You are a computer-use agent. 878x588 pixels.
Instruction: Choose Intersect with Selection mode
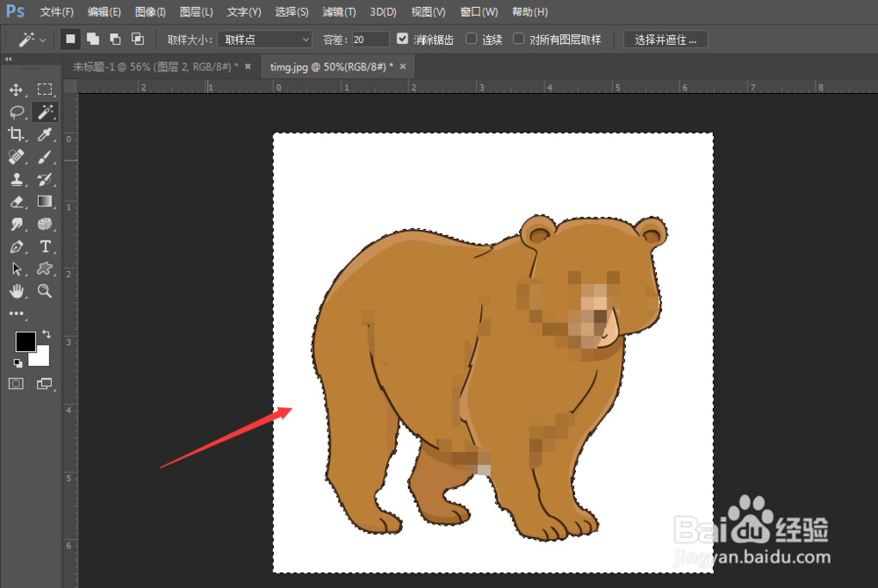pyautogui.click(x=137, y=39)
